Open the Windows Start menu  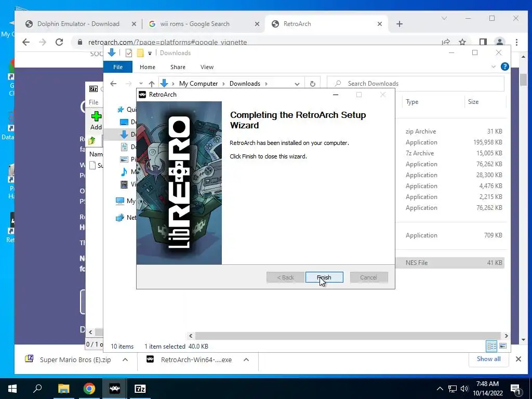[x=12, y=389]
